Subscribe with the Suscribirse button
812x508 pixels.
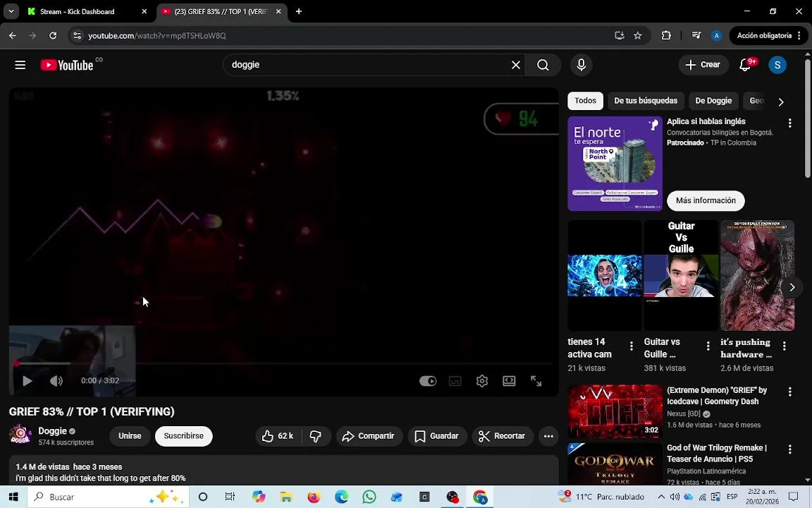[184, 436]
